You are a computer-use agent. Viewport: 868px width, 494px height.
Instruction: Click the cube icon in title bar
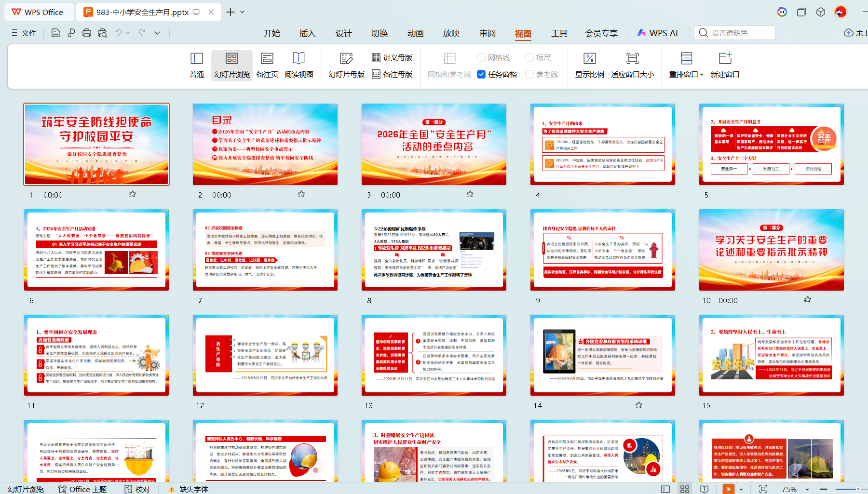tap(821, 12)
